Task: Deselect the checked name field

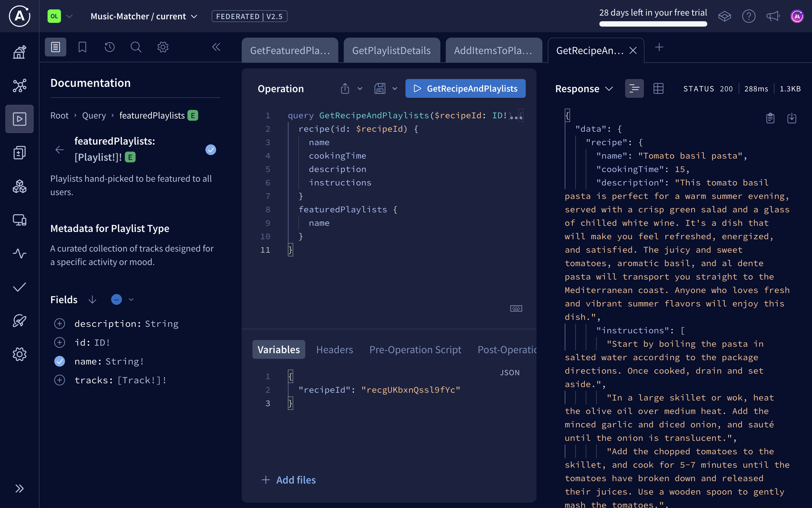Action: click(x=60, y=361)
